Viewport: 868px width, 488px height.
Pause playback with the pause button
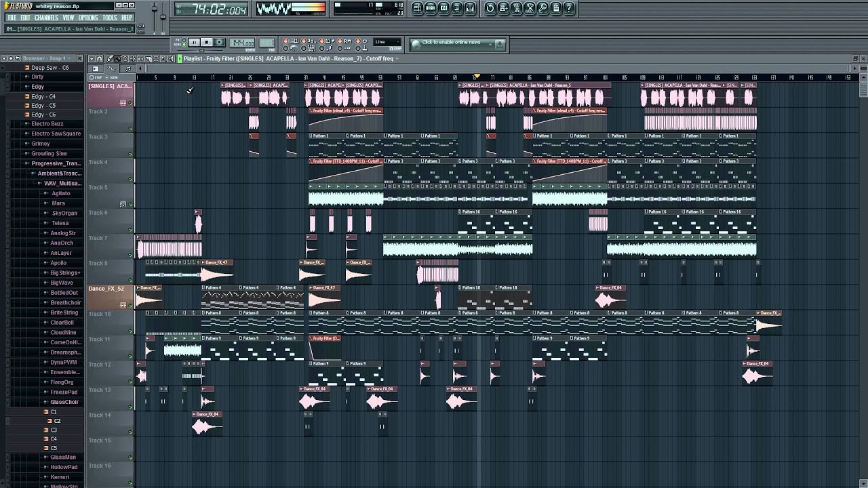tap(194, 42)
